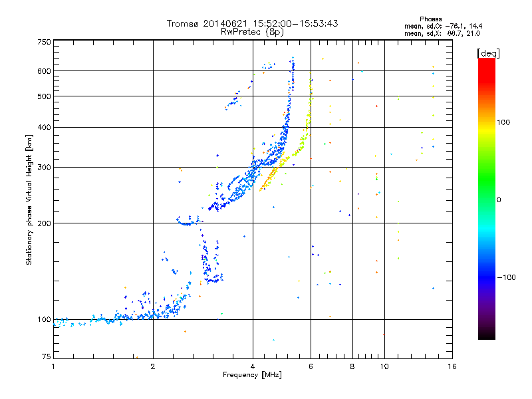The image size is (532, 399).
Task: Select the '75' height axis label
Action: (x=47, y=356)
